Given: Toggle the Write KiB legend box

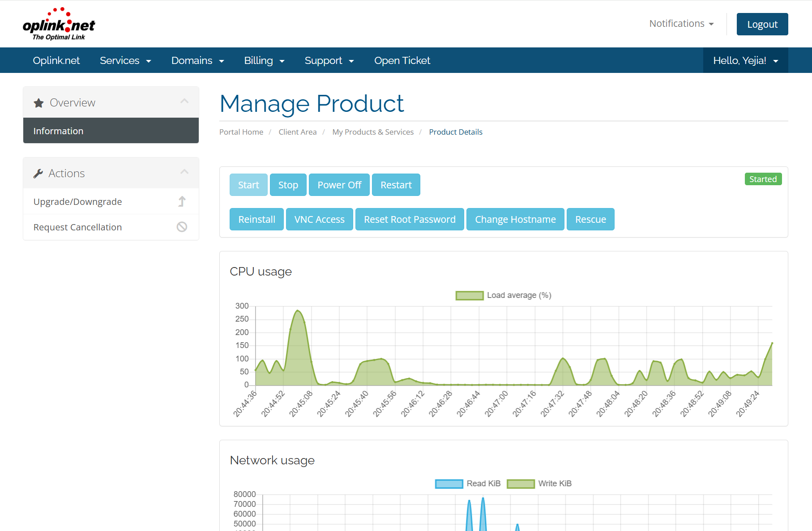Looking at the screenshot, I should (521, 484).
